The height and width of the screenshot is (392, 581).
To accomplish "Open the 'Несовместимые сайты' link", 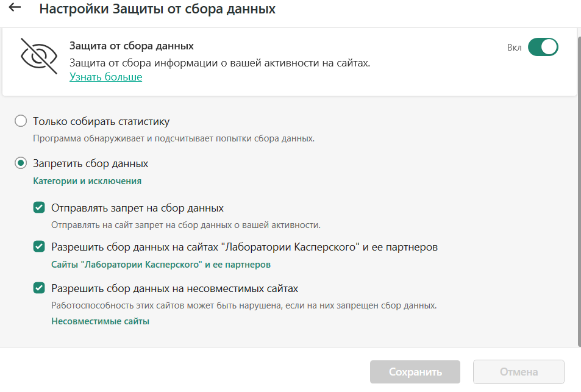I will click(x=100, y=321).
